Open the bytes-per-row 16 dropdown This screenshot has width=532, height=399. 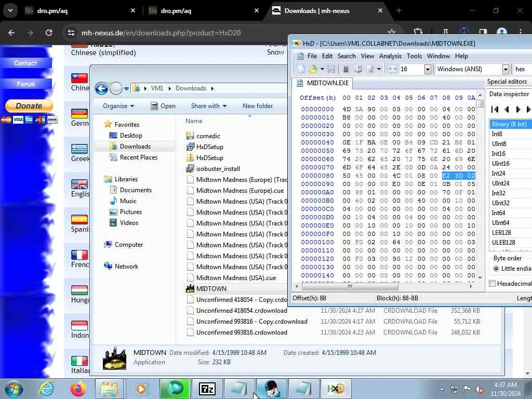point(428,69)
